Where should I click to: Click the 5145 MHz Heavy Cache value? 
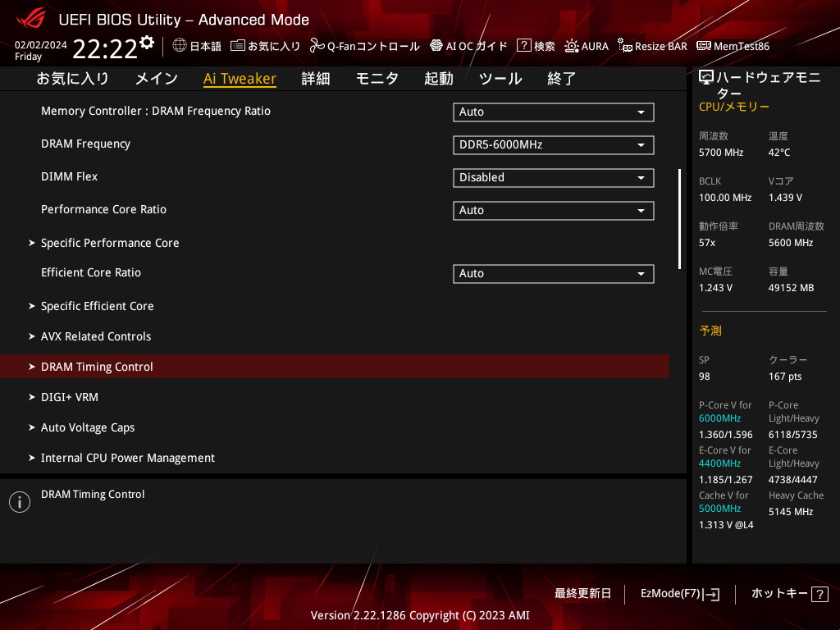coord(791,512)
